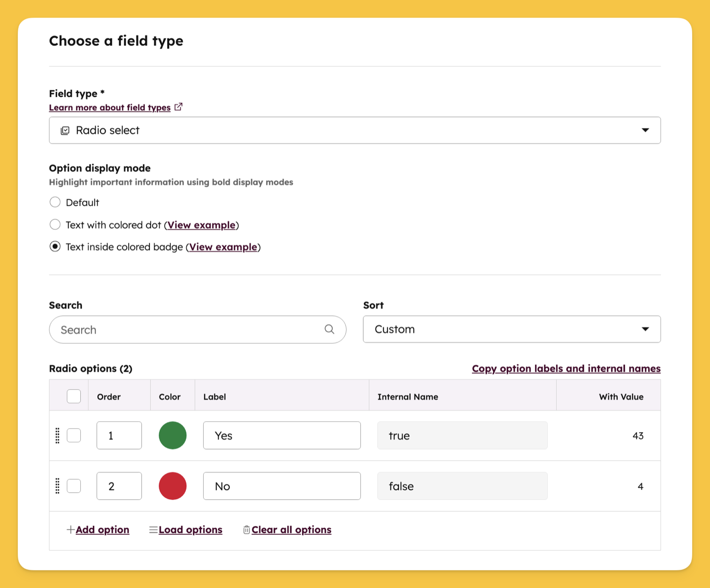
Task: Click the external link icon beside field types
Action: click(x=178, y=107)
